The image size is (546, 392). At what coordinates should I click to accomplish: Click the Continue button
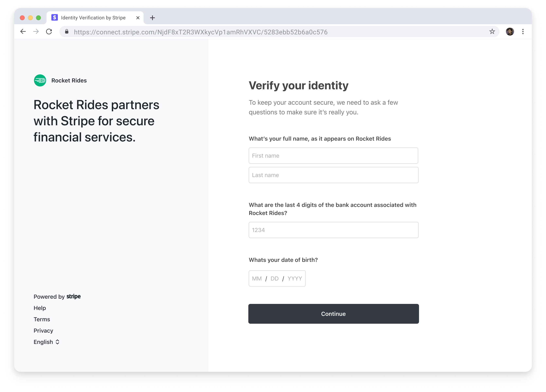click(x=333, y=314)
